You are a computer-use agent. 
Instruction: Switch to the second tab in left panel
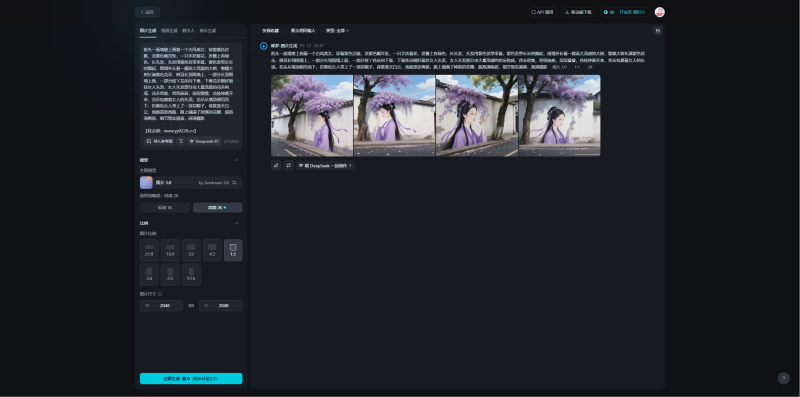169,31
